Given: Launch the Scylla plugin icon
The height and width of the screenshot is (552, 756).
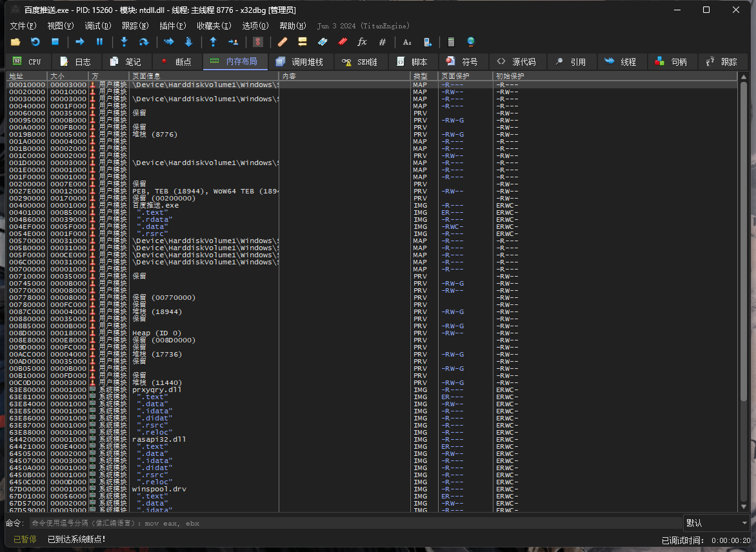Looking at the screenshot, I should tap(258, 42).
